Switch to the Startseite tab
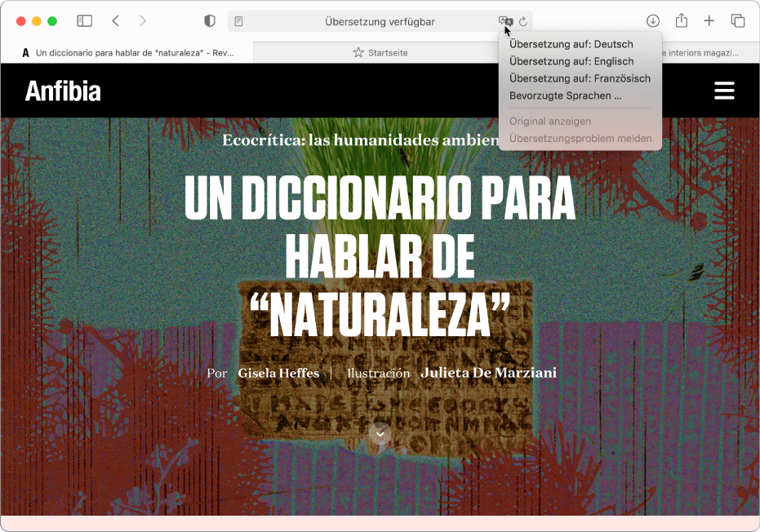 380,53
